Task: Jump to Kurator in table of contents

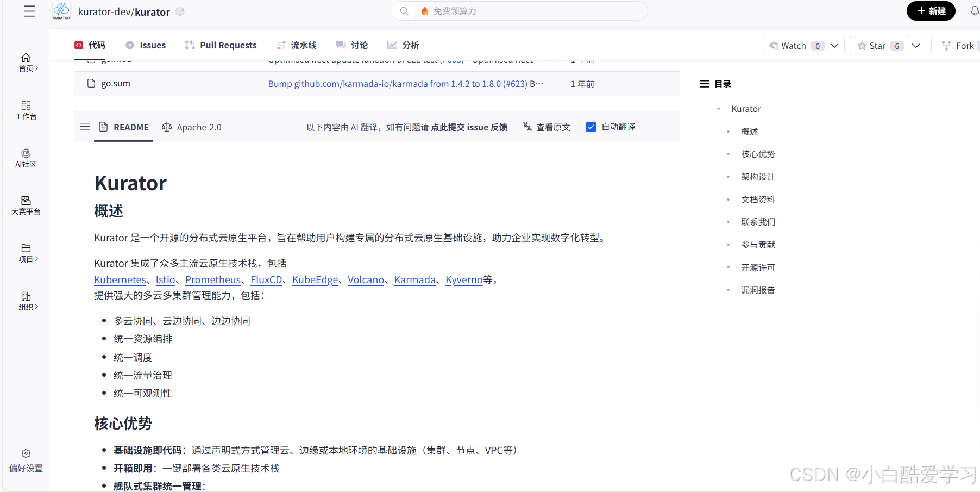Action: click(746, 109)
